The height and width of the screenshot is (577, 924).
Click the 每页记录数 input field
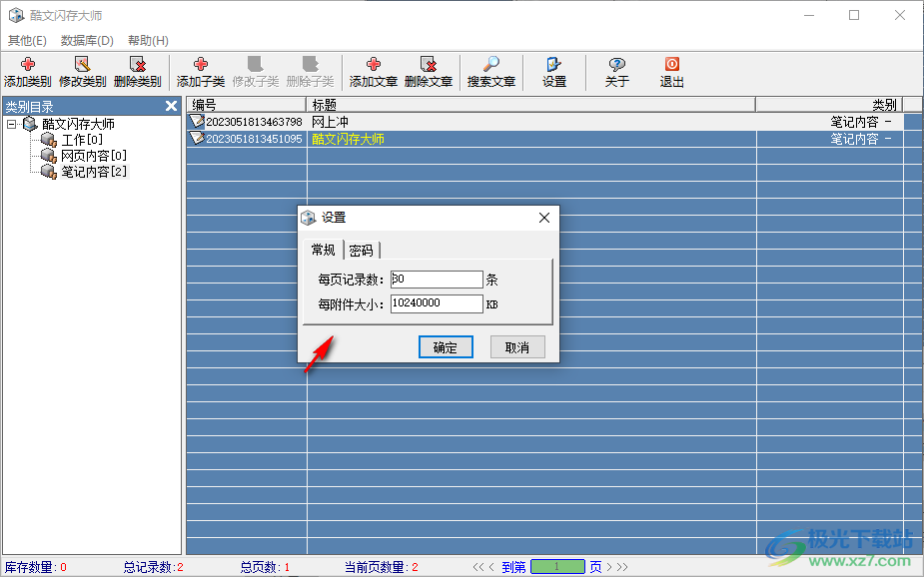437,280
